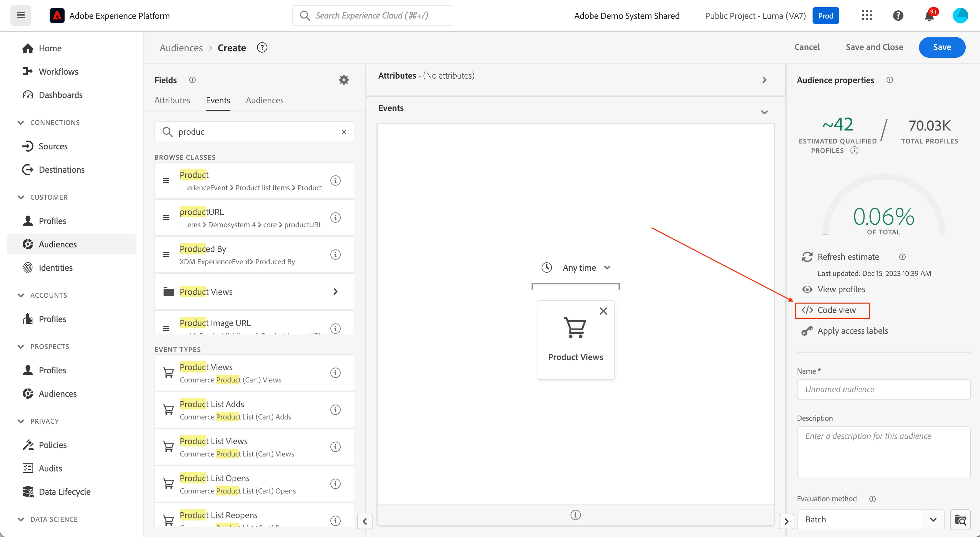
Task: Show info for productURL field
Action: point(335,217)
